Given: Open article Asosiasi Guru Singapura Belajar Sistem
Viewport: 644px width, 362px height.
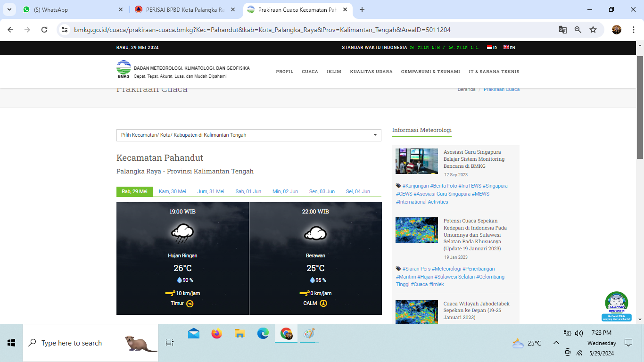Looking at the screenshot, I should (x=474, y=159).
